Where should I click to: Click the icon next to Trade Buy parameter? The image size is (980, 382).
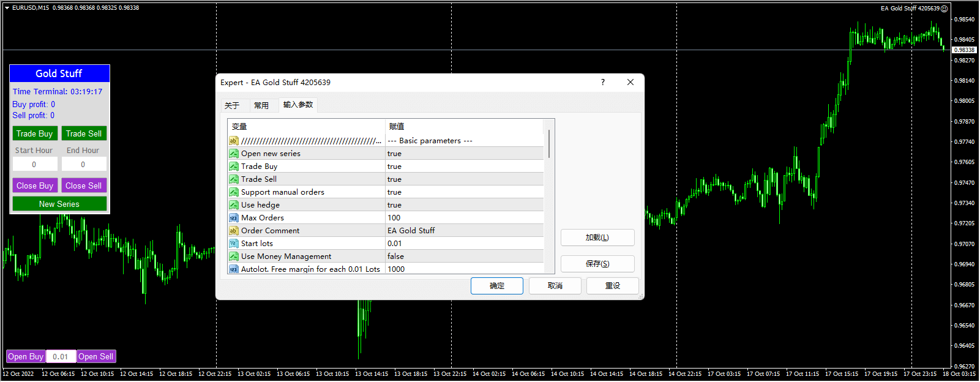[233, 167]
